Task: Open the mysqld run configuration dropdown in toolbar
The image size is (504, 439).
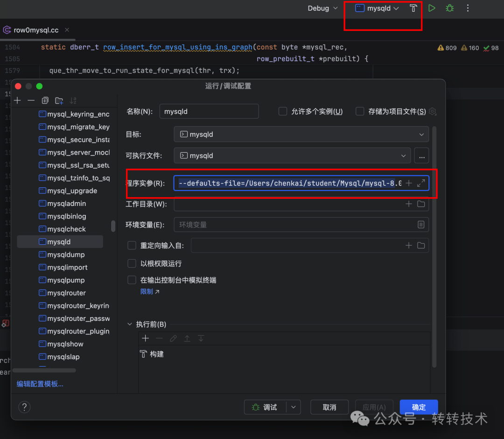Action: click(x=377, y=8)
